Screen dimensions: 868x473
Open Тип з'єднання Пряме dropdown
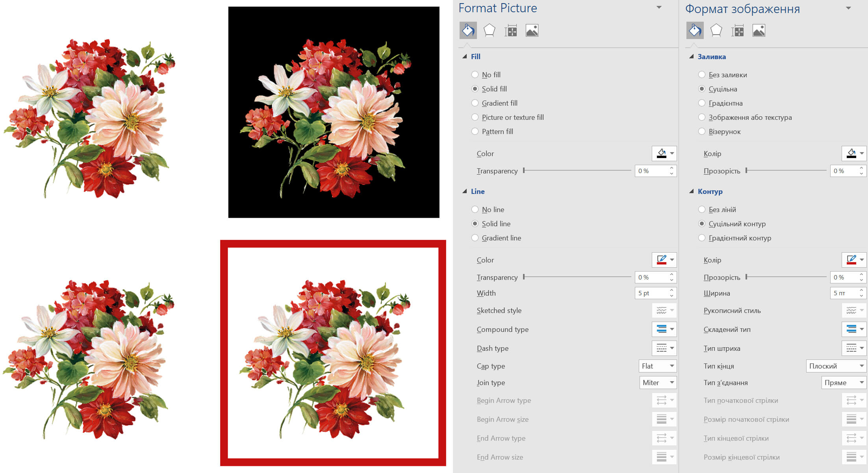point(844,382)
